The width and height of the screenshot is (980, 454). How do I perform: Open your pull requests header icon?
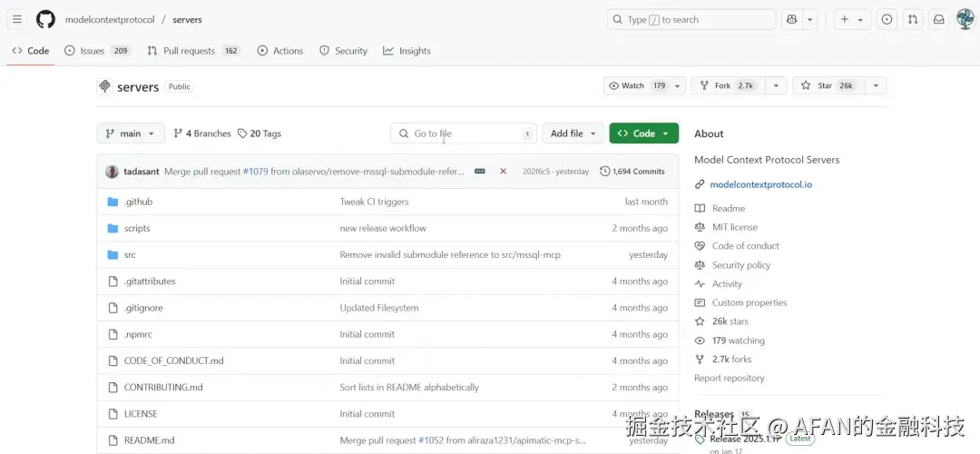pyautogui.click(x=913, y=19)
